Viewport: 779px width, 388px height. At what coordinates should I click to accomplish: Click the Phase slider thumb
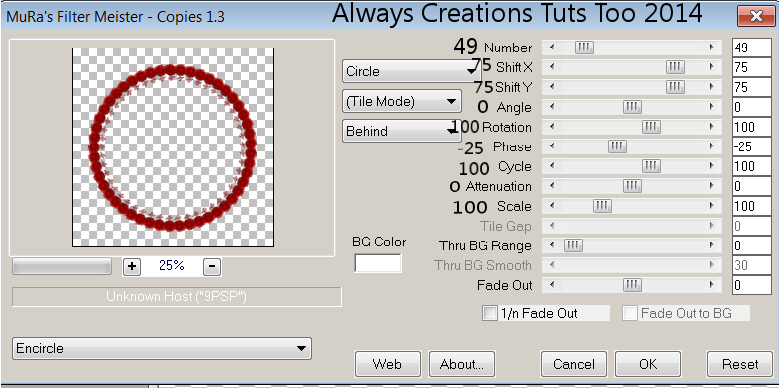[617, 147]
